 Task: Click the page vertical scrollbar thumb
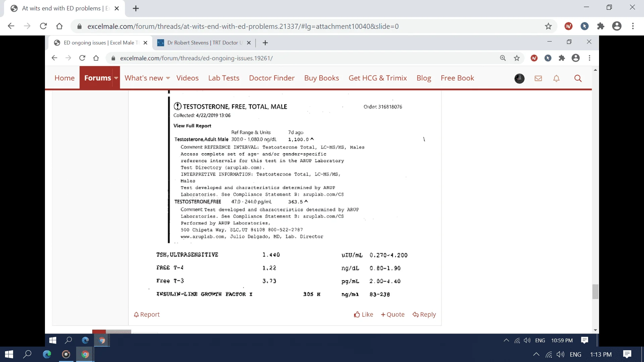595,291
